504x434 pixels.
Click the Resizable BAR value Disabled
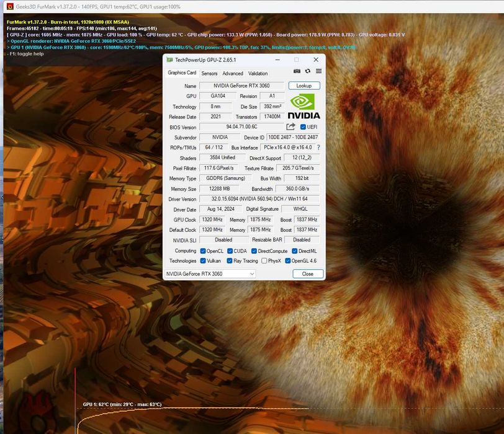pyautogui.click(x=302, y=240)
